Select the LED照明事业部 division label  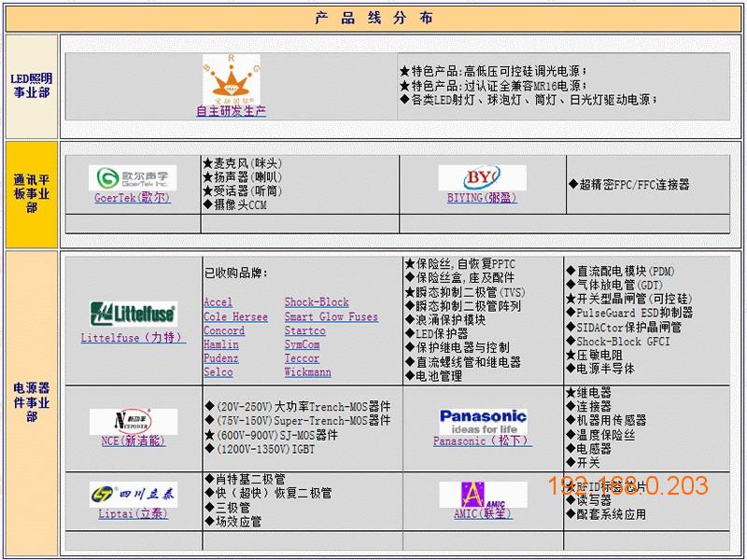(x=32, y=86)
